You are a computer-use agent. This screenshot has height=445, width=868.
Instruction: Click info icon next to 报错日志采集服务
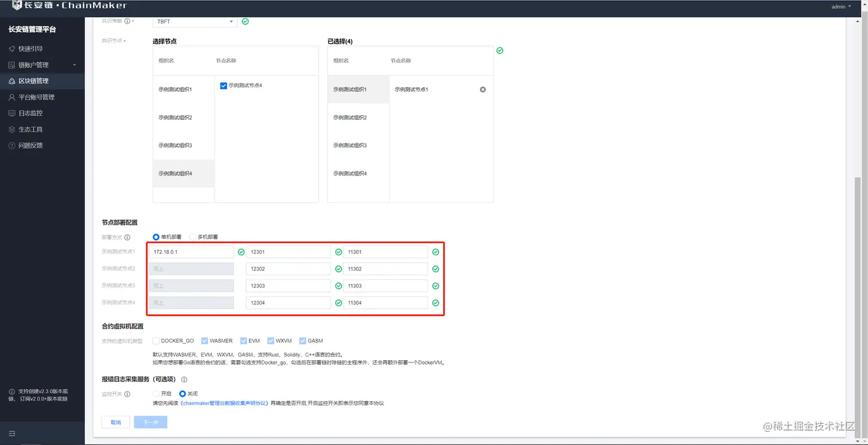(x=184, y=379)
